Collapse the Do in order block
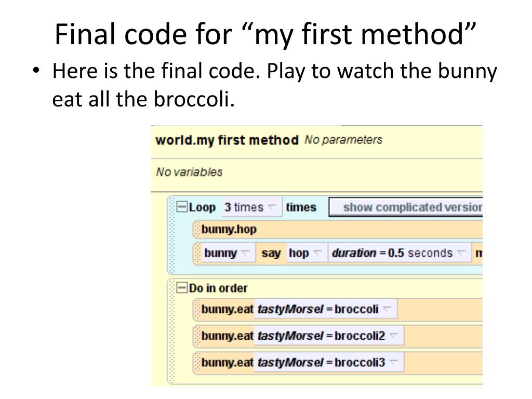The width and height of the screenshot is (532, 399). pyautogui.click(x=182, y=288)
